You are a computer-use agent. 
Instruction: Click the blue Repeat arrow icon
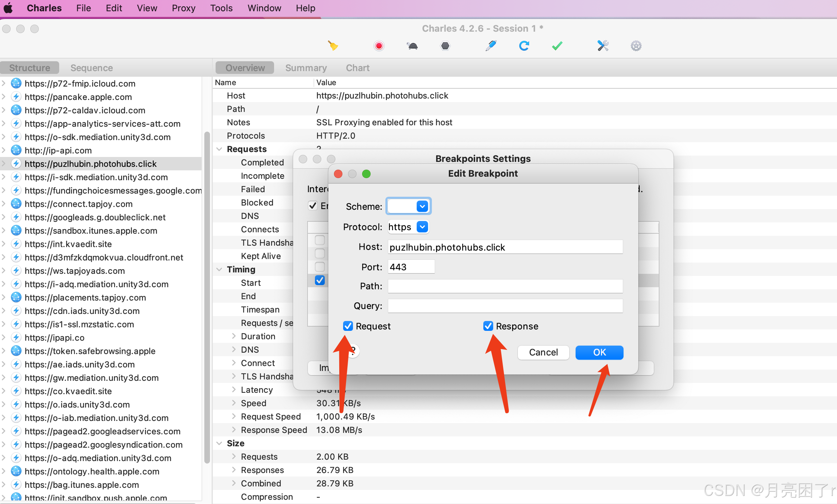coord(524,46)
